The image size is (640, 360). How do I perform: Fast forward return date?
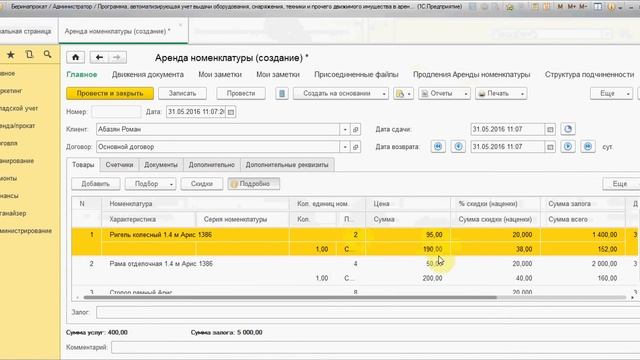(588, 147)
